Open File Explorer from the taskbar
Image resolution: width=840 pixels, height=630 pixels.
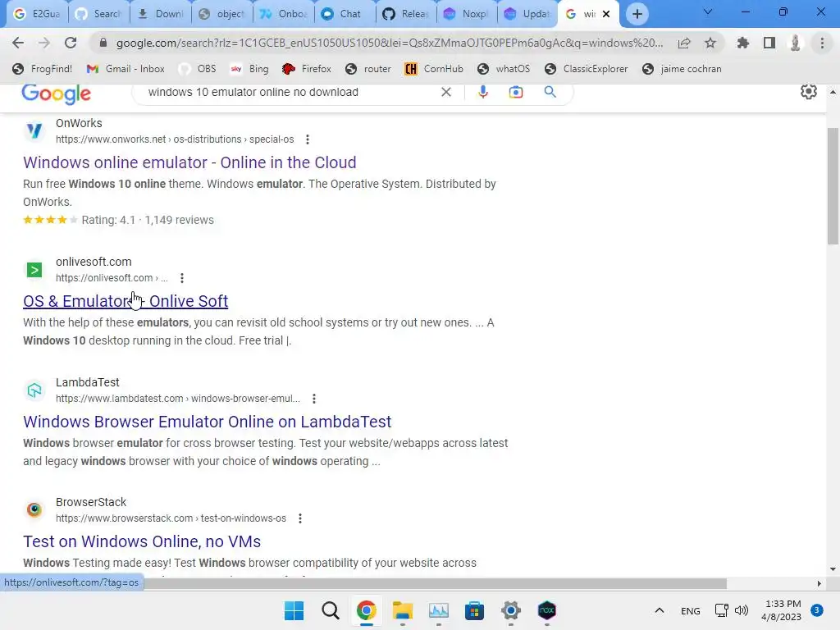[402, 610]
